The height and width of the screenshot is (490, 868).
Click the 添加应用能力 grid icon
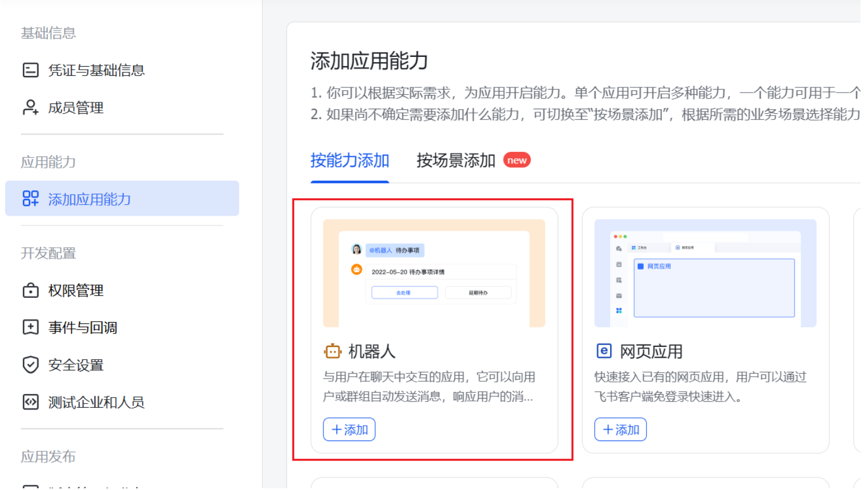[31, 199]
